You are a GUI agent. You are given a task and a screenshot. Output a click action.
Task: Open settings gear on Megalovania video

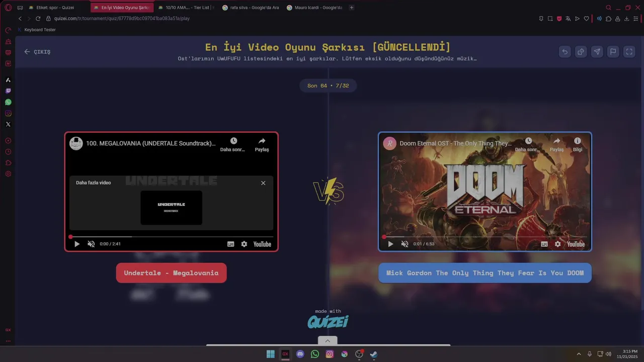244,244
